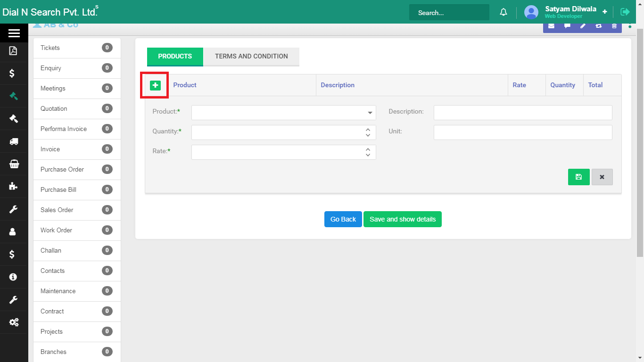Click the logout arrow icon

coord(625,12)
